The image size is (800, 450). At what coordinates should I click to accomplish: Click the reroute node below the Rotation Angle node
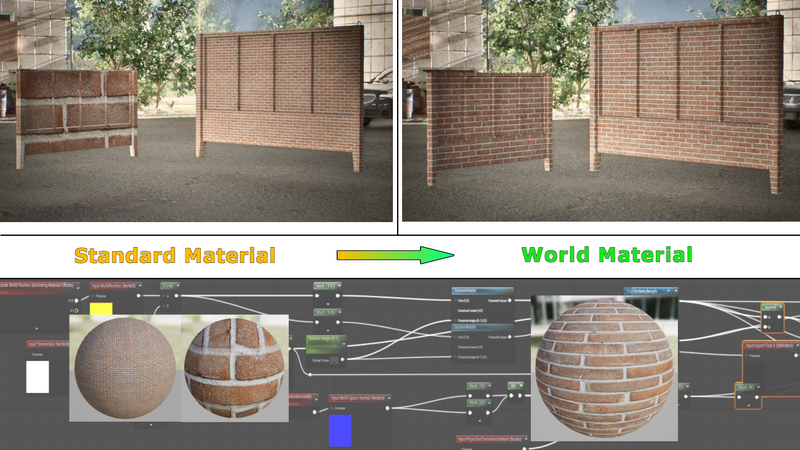click(310, 374)
